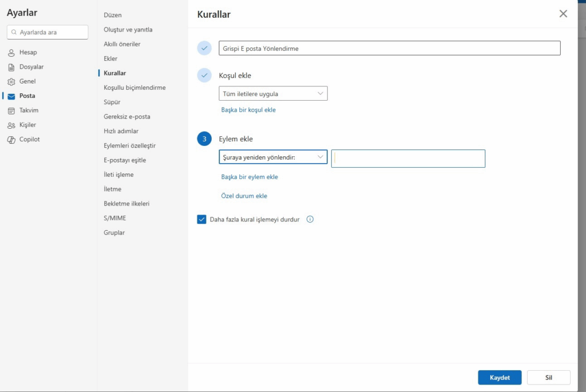
Task: Select Takvim category label
Action: (x=29, y=110)
